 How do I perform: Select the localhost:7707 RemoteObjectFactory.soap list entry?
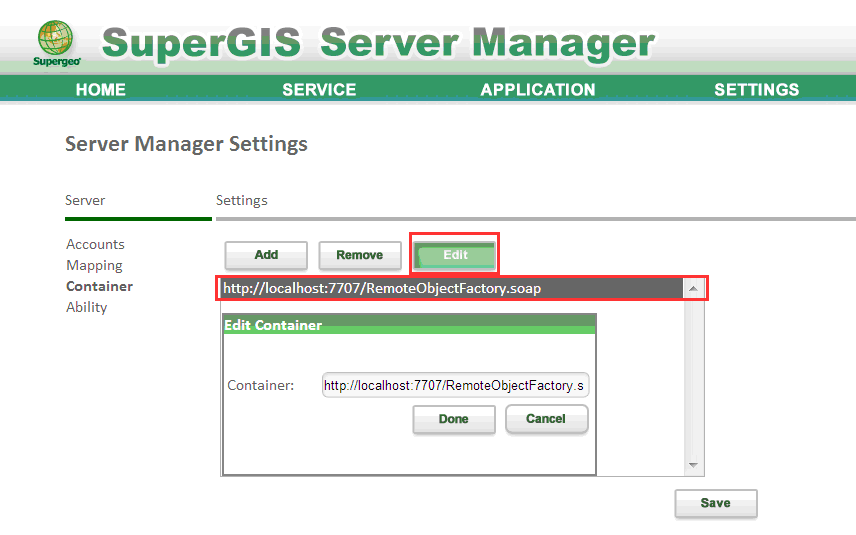pyautogui.click(x=450, y=288)
